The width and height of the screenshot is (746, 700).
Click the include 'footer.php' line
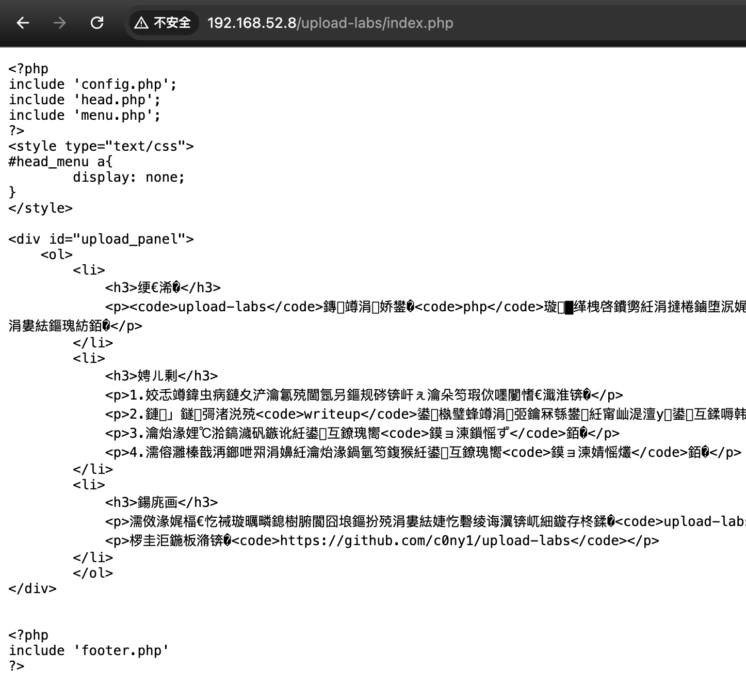coord(89,650)
